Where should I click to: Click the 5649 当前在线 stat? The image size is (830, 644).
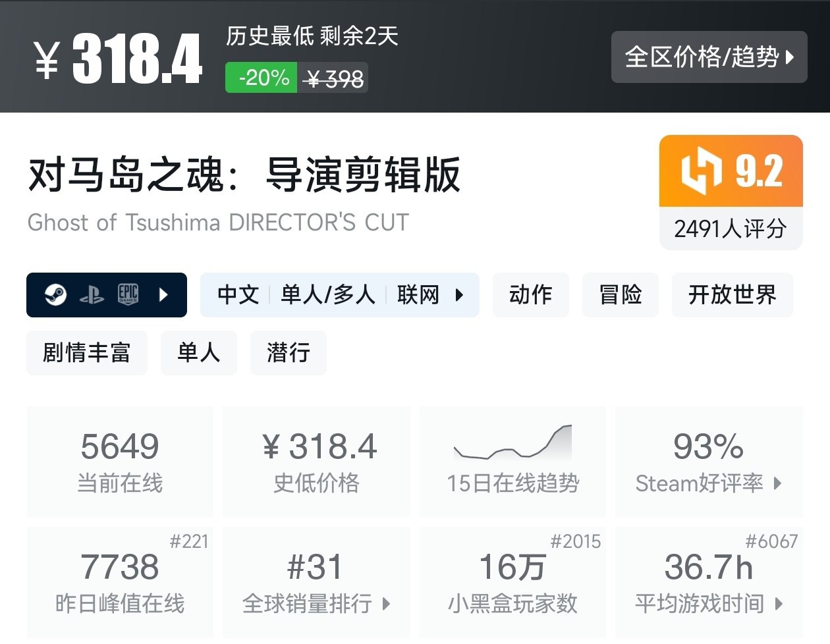(x=120, y=461)
